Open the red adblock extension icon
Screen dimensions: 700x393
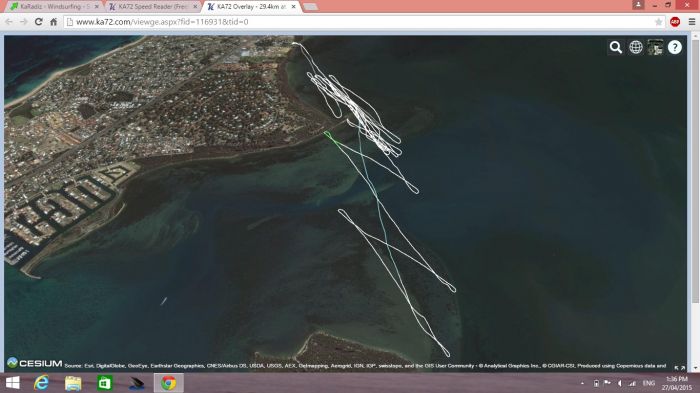pyautogui.click(x=675, y=22)
